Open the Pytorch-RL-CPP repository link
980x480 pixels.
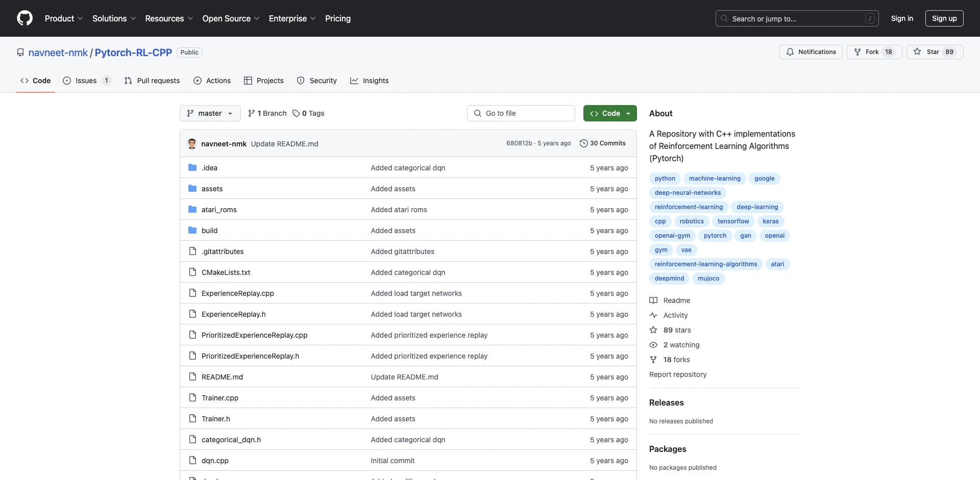[133, 53]
